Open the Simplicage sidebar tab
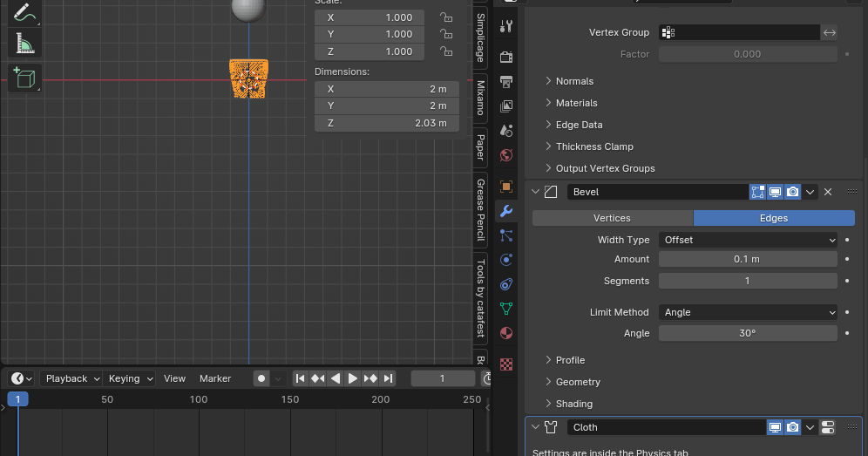 point(480,37)
